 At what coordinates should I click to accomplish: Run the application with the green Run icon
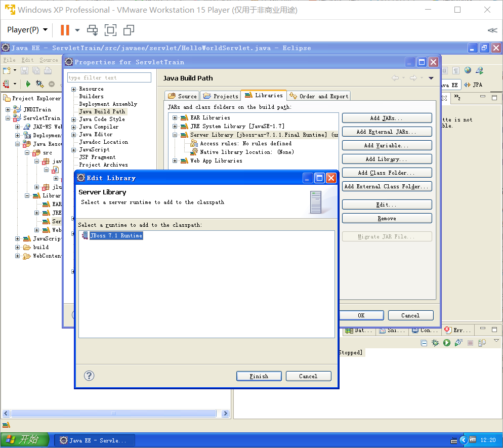pos(28,84)
